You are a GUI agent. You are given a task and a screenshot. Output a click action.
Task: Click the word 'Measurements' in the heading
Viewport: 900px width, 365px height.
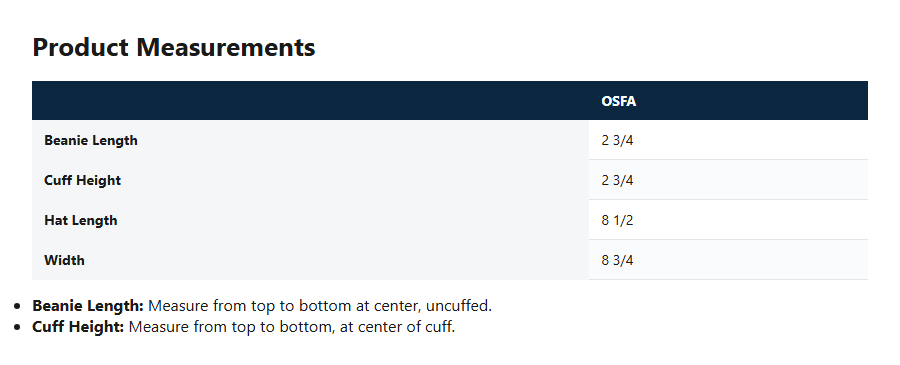(226, 47)
